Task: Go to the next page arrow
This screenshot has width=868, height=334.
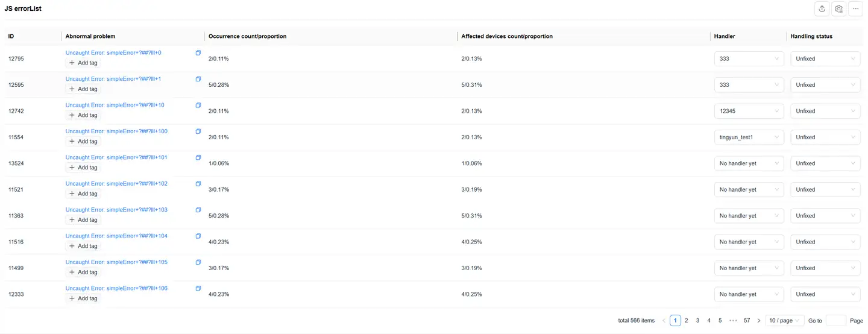Action: [759, 321]
